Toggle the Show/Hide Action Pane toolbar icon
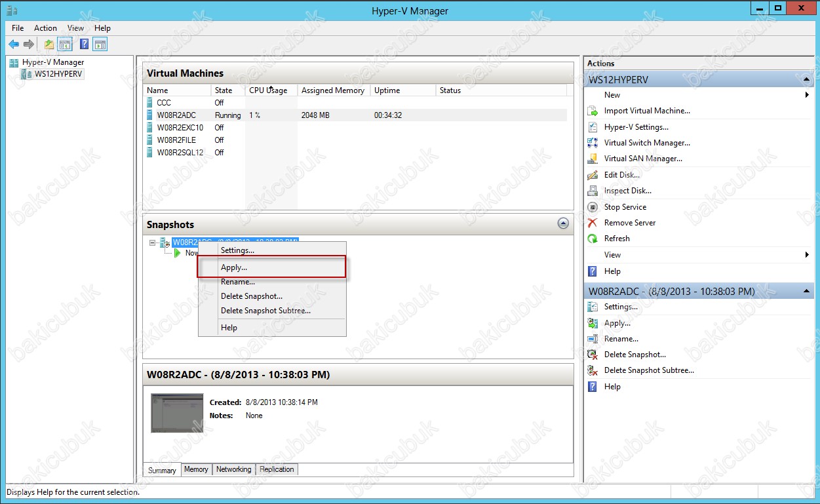This screenshot has height=504, width=820. click(x=100, y=45)
